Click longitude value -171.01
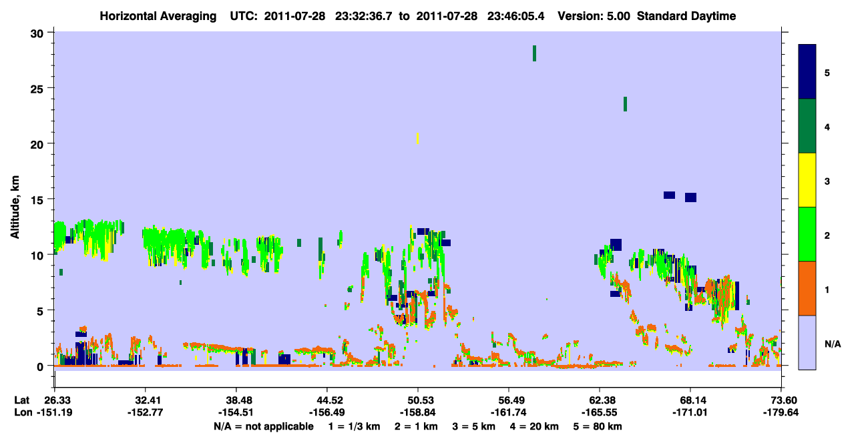This screenshot has width=868, height=445. (x=690, y=412)
